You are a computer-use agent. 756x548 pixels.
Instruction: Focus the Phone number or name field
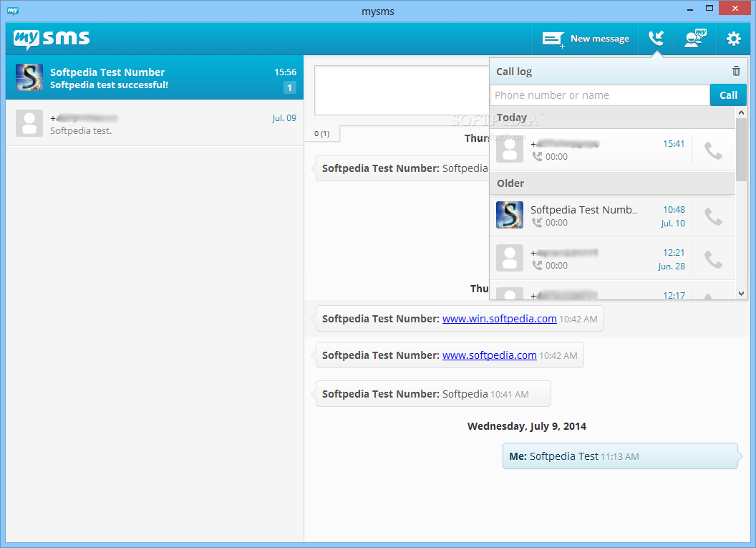(600, 95)
